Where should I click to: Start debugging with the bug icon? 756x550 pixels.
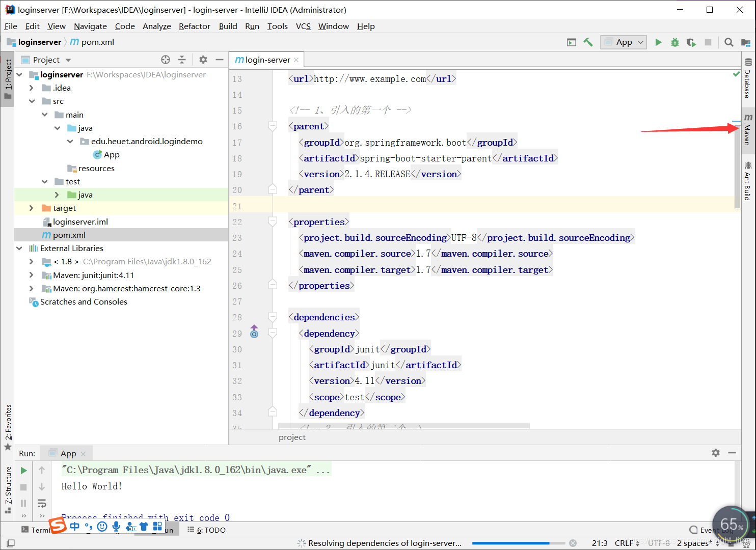click(x=674, y=42)
